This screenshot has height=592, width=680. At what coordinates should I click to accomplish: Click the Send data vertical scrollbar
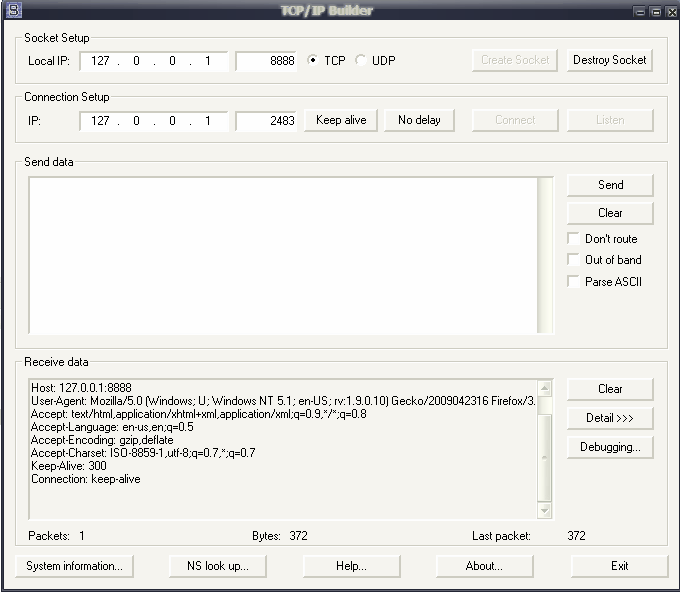[x=545, y=255]
